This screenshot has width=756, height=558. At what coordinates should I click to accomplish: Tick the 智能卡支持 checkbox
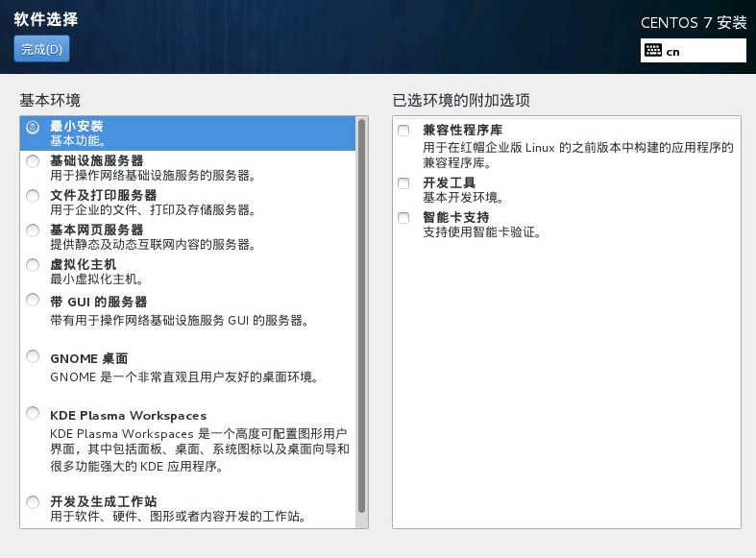point(403,218)
